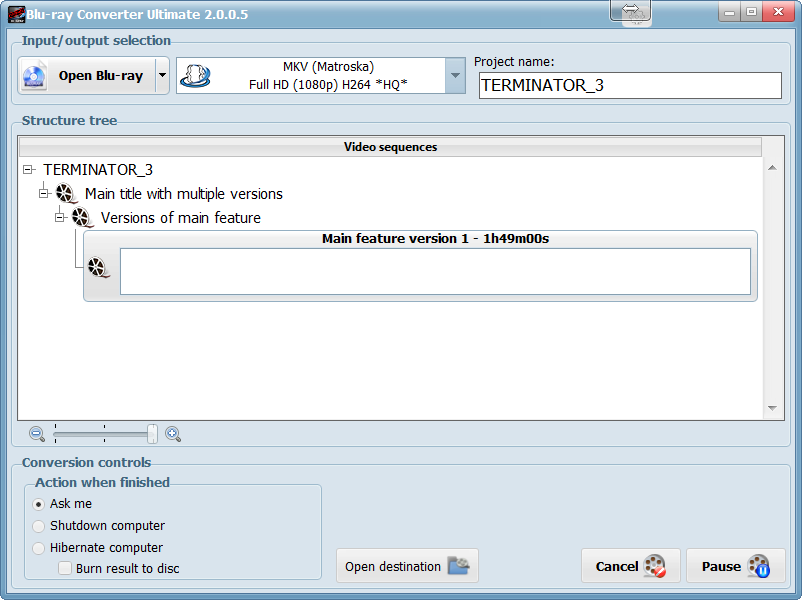Click the film strip output format icon

195,76
